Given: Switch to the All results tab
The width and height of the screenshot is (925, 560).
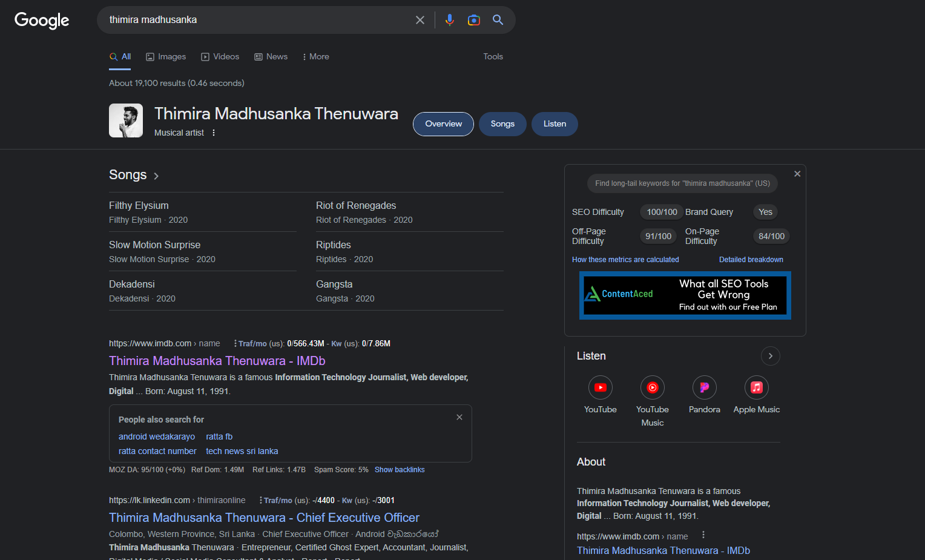Looking at the screenshot, I should [120, 56].
